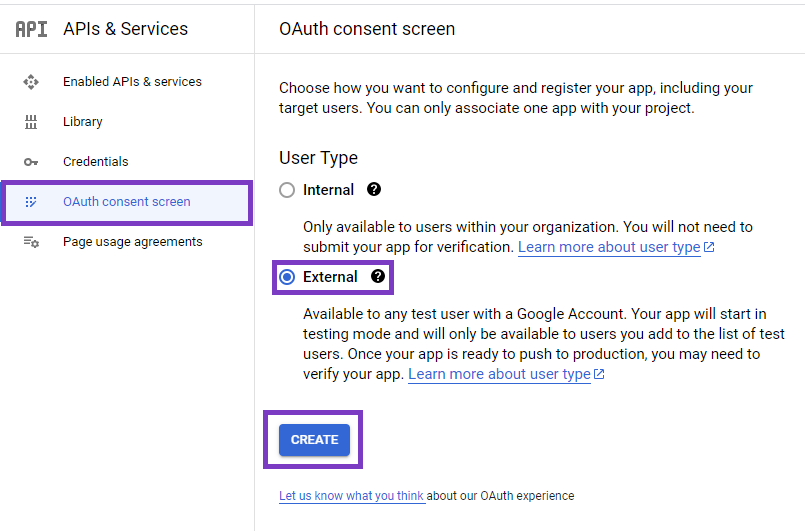Open help tooltip next to Internal
This screenshot has width=805, height=531.
374,189
